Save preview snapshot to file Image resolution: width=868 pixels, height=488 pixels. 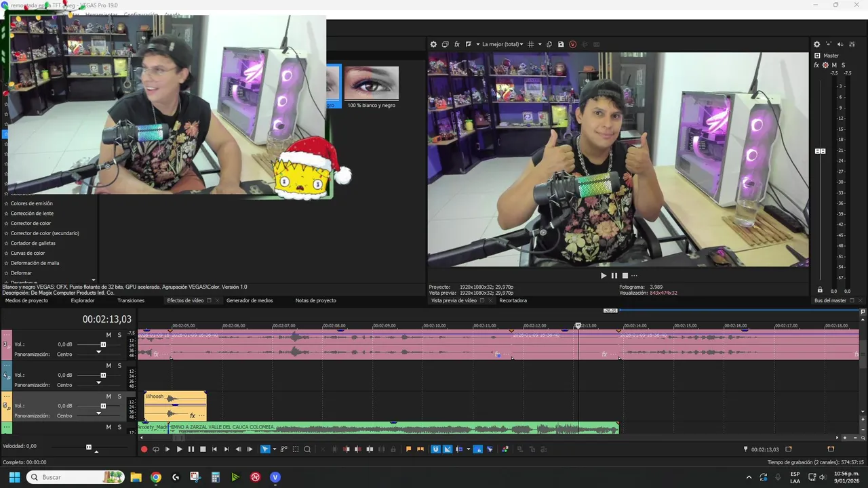point(561,44)
